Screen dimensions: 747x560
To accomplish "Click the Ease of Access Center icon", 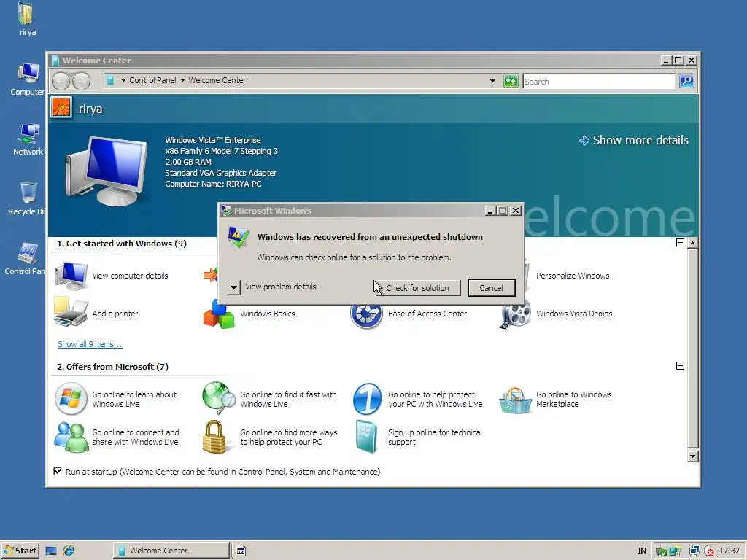I will [x=366, y=314].
